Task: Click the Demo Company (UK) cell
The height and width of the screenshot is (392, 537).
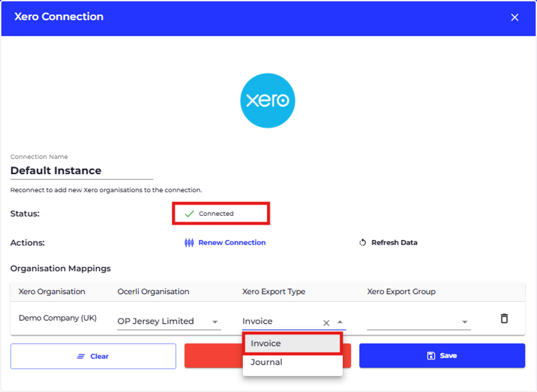Action: (58, 318)
